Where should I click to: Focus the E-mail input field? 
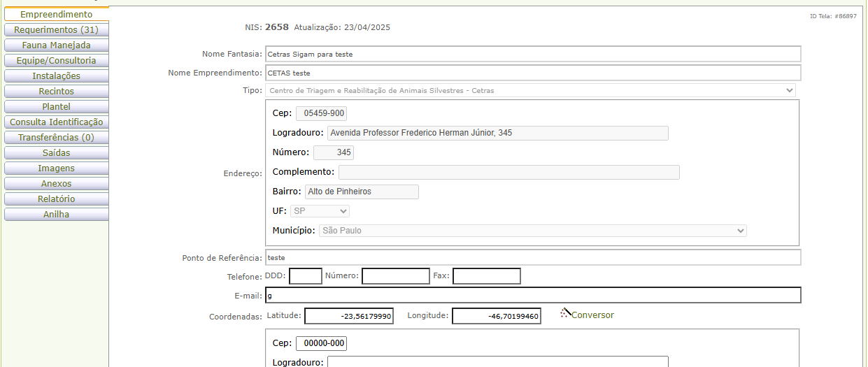(x=532, y=296)
